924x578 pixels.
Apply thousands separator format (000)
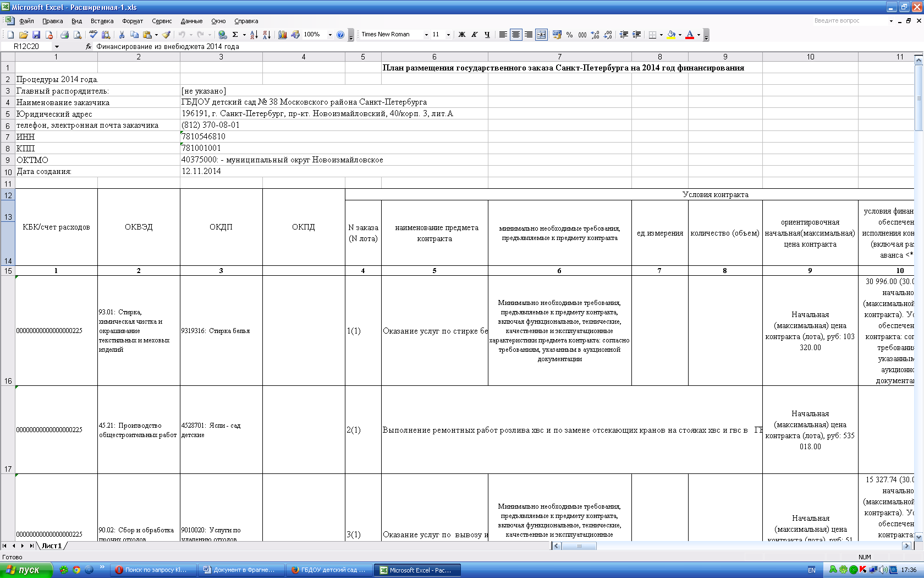(x=582, y=35)
